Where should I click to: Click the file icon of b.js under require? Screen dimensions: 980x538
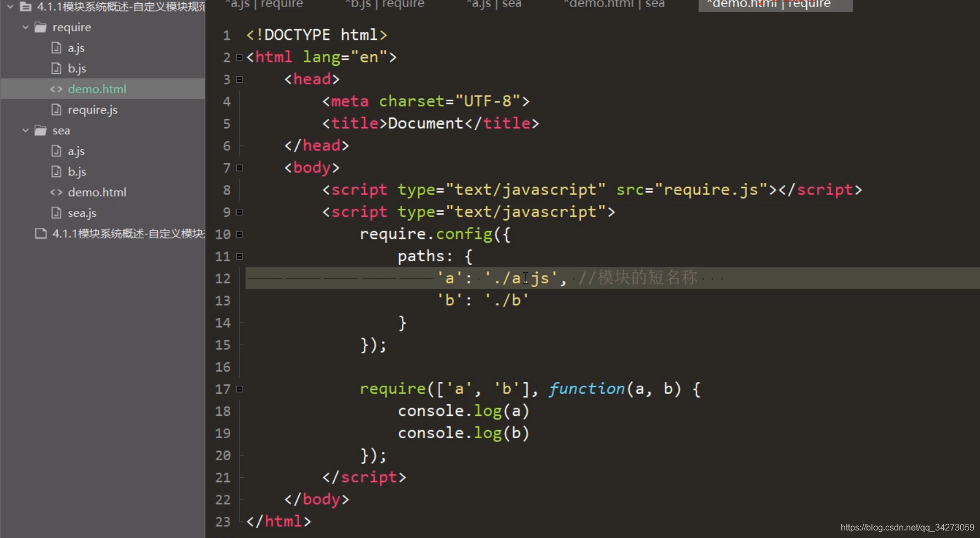pyautogui.click(x=56, y=68)
